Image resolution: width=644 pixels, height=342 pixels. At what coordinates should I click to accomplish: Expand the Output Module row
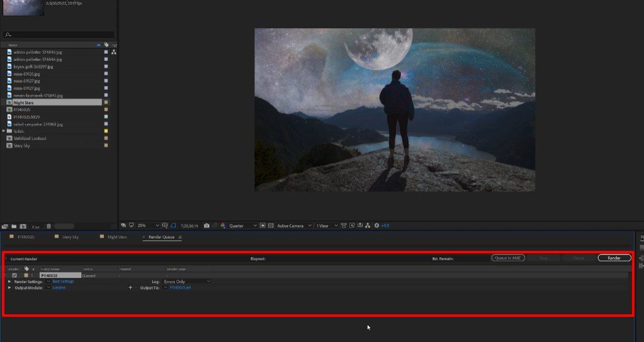click(9, 288)
